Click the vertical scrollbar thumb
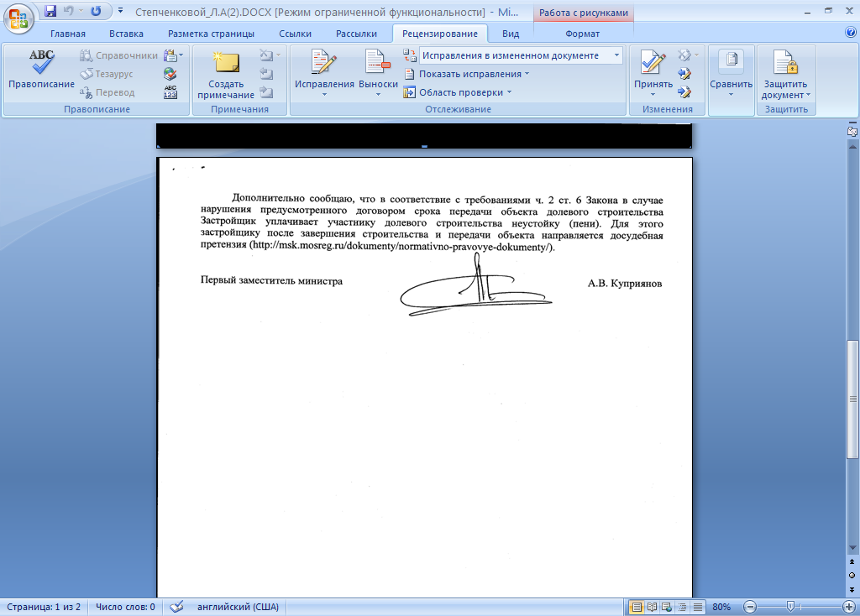The height and width of the screenshot is (616, 860). point(852,399)
